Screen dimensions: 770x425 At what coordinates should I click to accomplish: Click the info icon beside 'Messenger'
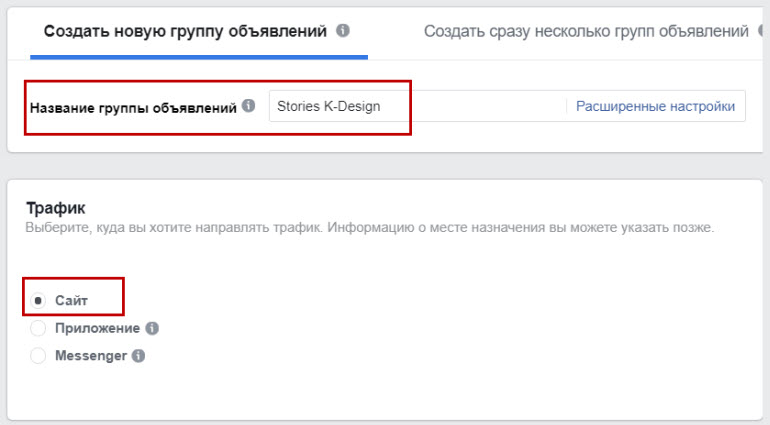tap(138, 355)
